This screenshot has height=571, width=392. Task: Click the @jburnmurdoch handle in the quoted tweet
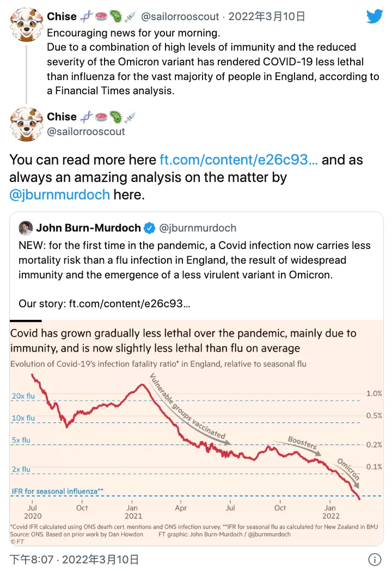click(x=198, y=228)
